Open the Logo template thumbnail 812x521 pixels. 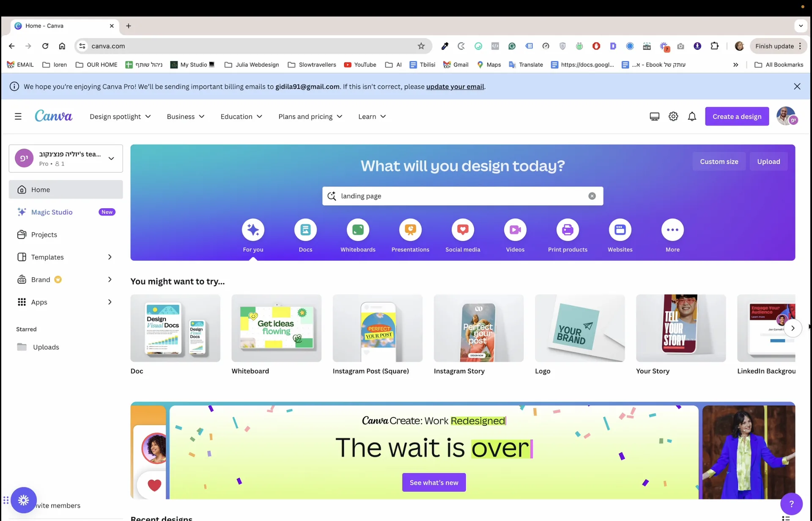[579, 328]
